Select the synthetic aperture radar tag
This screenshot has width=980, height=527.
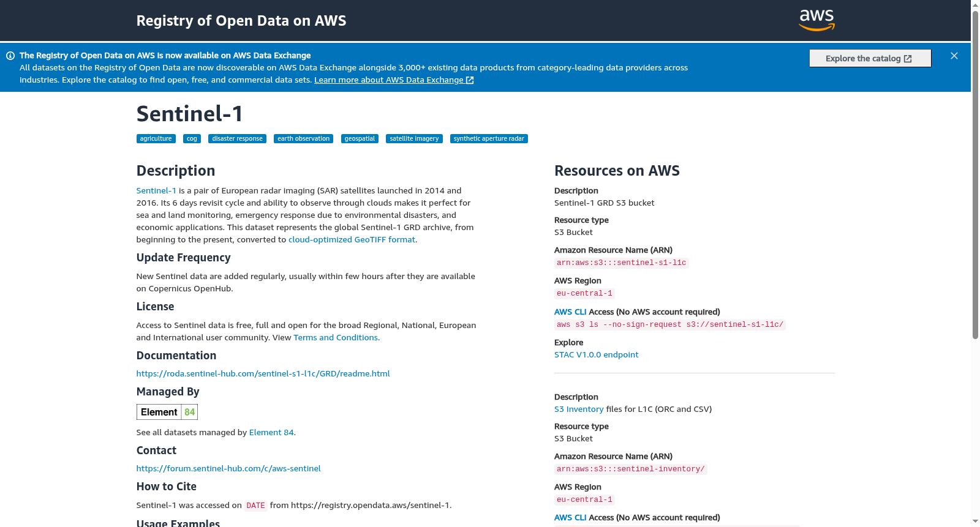tap(489, 139)
